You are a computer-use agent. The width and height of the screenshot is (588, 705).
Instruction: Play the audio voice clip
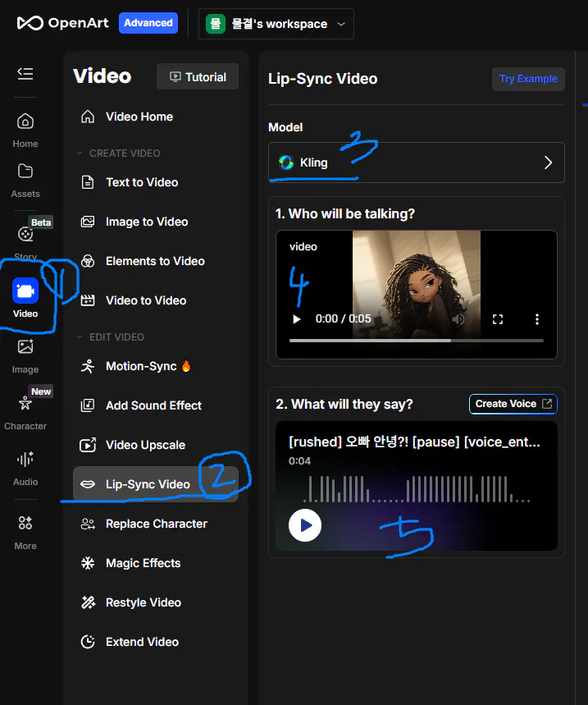(305, 525)
